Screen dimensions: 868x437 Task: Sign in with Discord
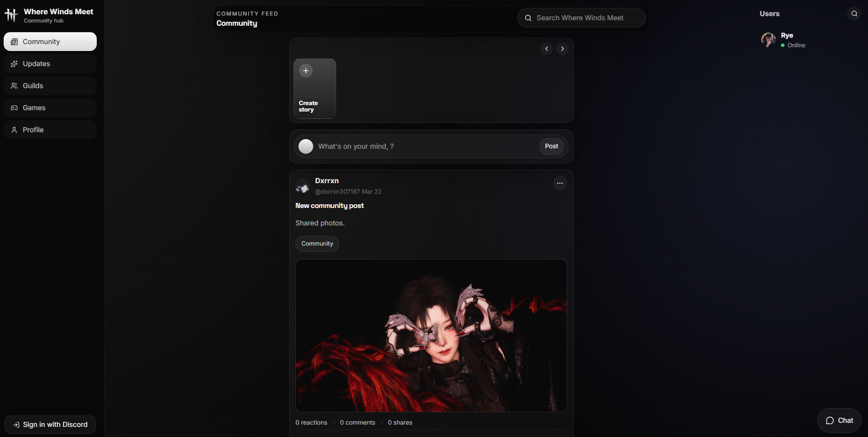[x=50, y=425]
